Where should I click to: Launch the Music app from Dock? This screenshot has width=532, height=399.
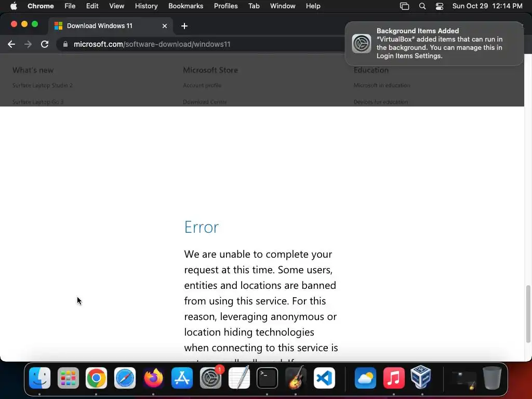394,378
